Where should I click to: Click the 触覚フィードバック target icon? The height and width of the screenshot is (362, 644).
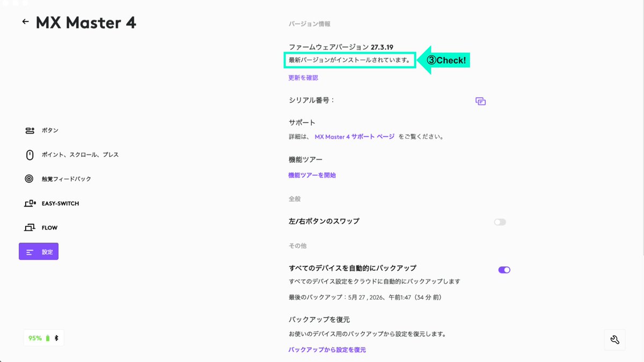point(30,179)
